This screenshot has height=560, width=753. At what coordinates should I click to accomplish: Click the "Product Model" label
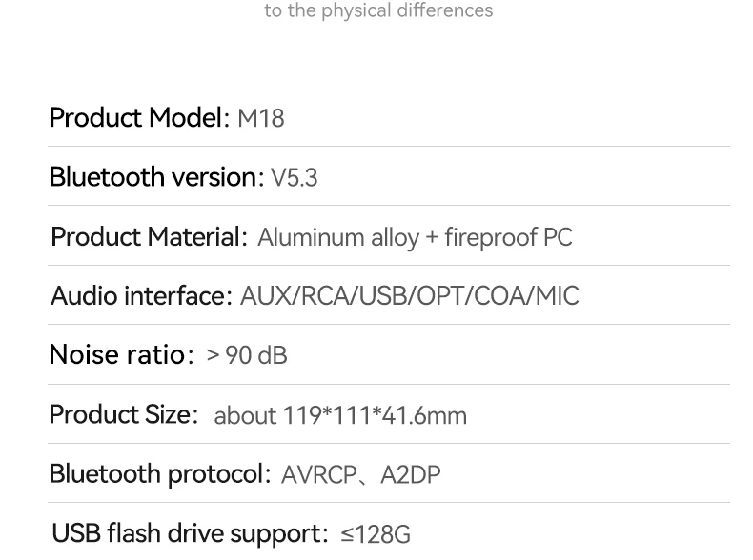(135, 118)
